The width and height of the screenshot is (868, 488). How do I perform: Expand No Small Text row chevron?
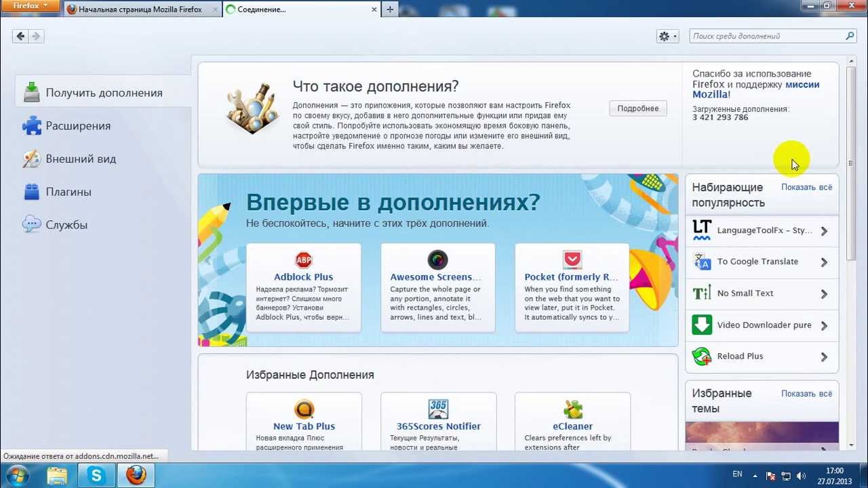tap(824, 294)
